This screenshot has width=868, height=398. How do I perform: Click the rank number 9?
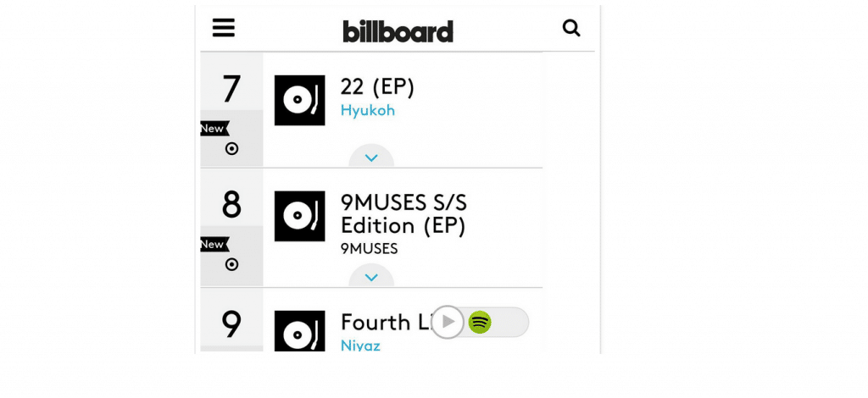(x=231, y=324)
